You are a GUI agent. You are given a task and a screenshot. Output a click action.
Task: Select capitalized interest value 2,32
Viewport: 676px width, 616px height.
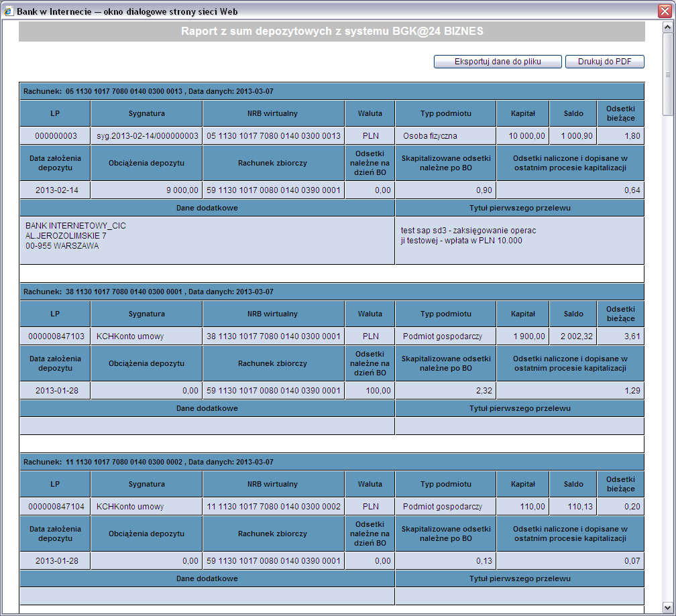484,391
